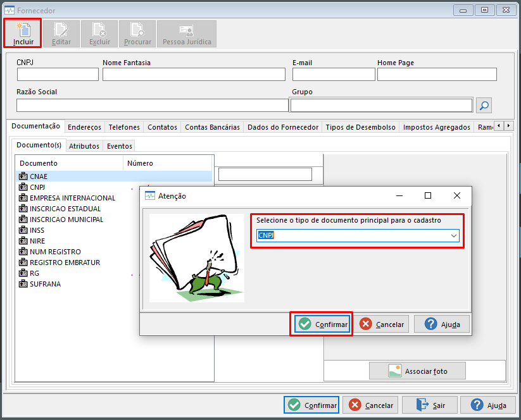Screen dimensions: 521x420
Task: Click the Home Page input field
Action: (437, 75)
